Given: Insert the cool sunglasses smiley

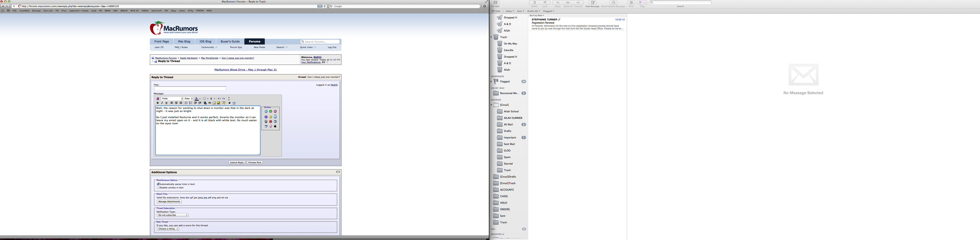Looking at the screenshot, I should pos(266,126).
